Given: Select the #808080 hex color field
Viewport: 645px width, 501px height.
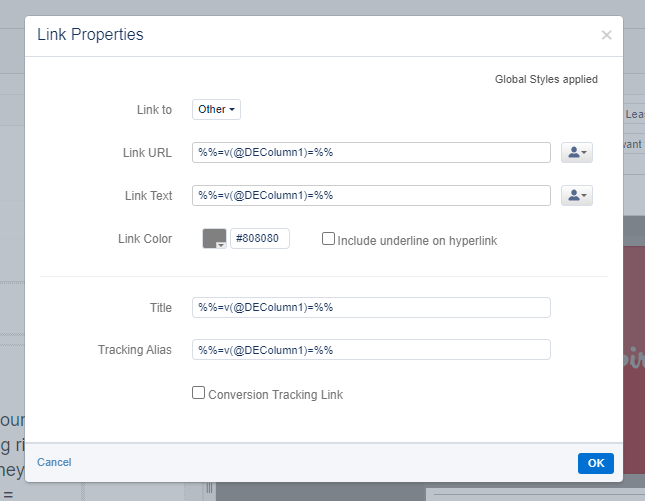Looking at the screenshot, I should click(x=260, y=239).
